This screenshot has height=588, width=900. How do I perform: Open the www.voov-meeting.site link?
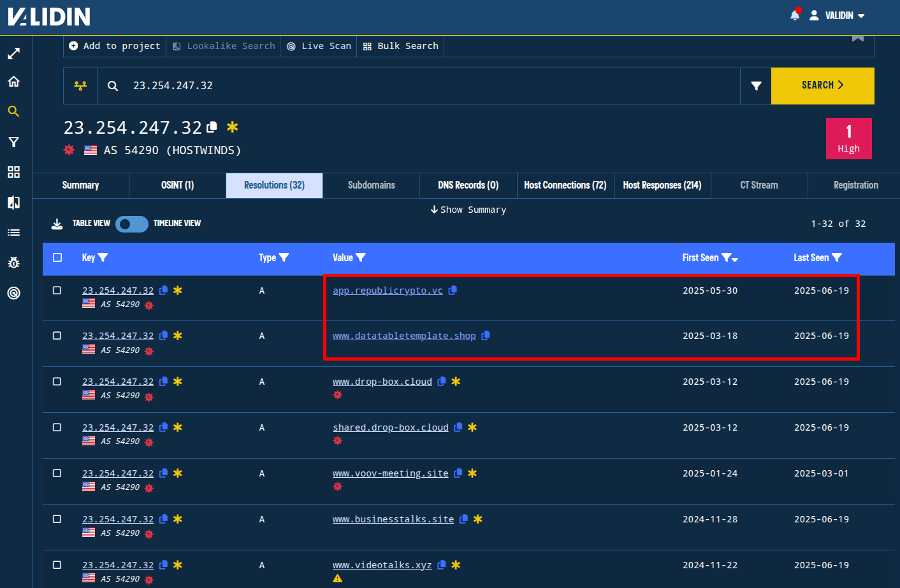390,473
